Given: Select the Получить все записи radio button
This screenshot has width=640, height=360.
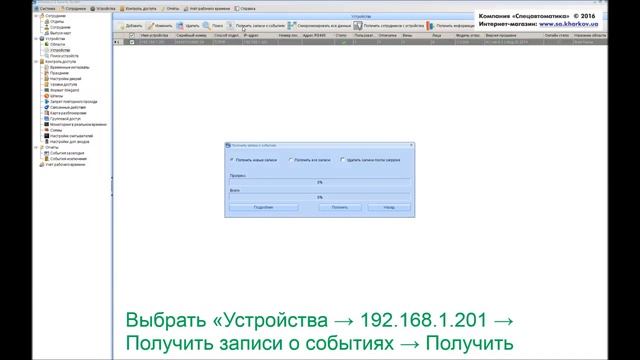Looking at the screenshot, I should (291, 160).
